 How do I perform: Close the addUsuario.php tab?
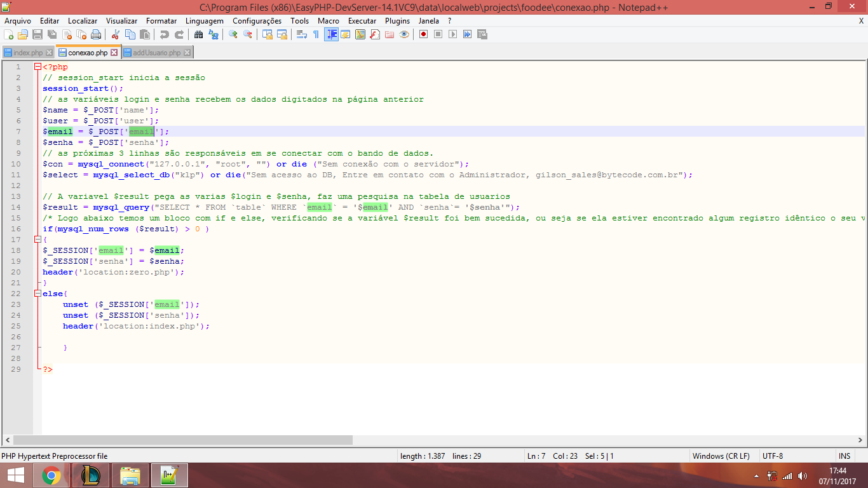point(187,53)
